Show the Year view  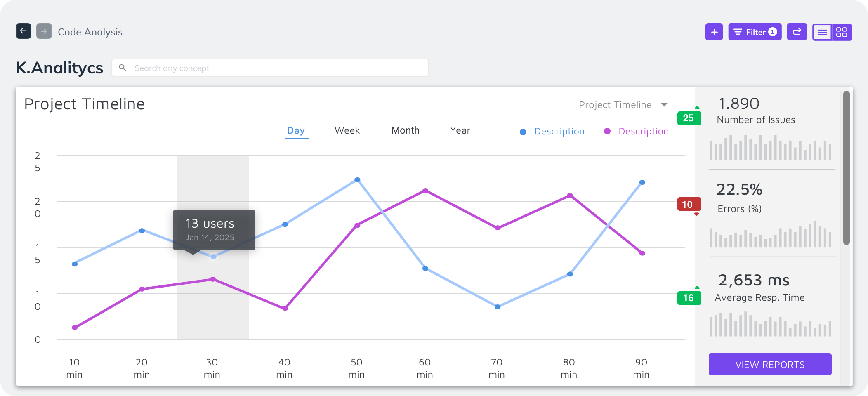pyautogui.click(x=460, y=131)
